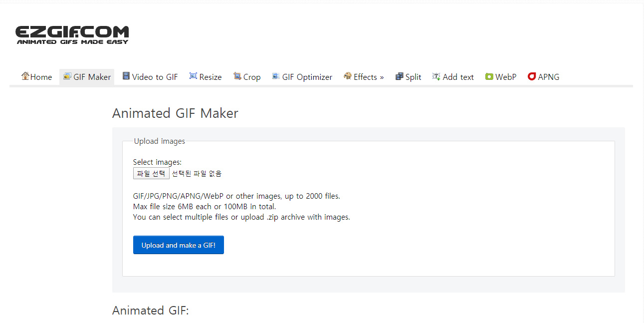
Task: Select the Split tool icon
Action: click(x=399, y=76)
